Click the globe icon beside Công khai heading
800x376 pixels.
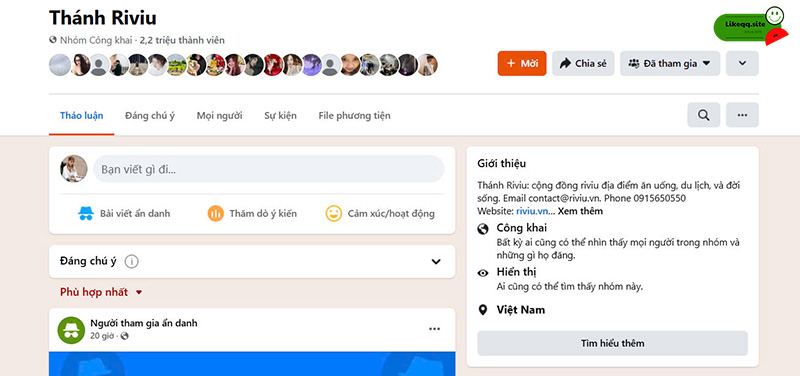pyautogui.click(x=483, y=229)
